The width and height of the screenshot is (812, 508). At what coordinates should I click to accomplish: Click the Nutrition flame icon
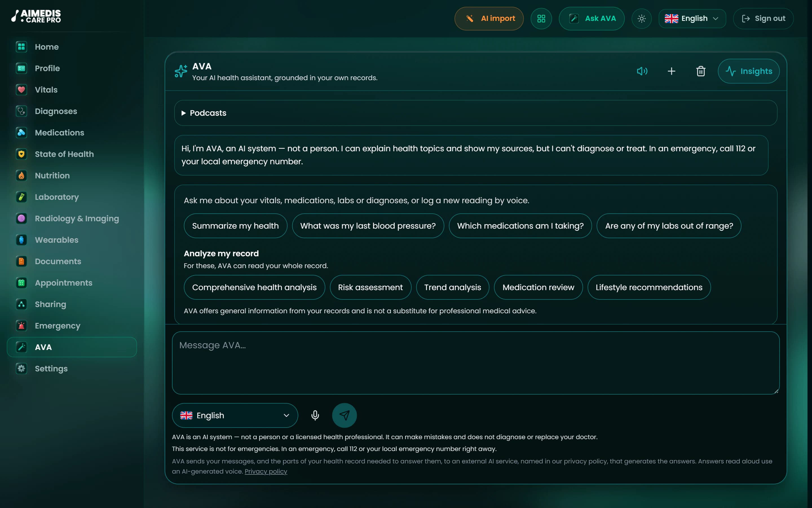click(21, 175)
